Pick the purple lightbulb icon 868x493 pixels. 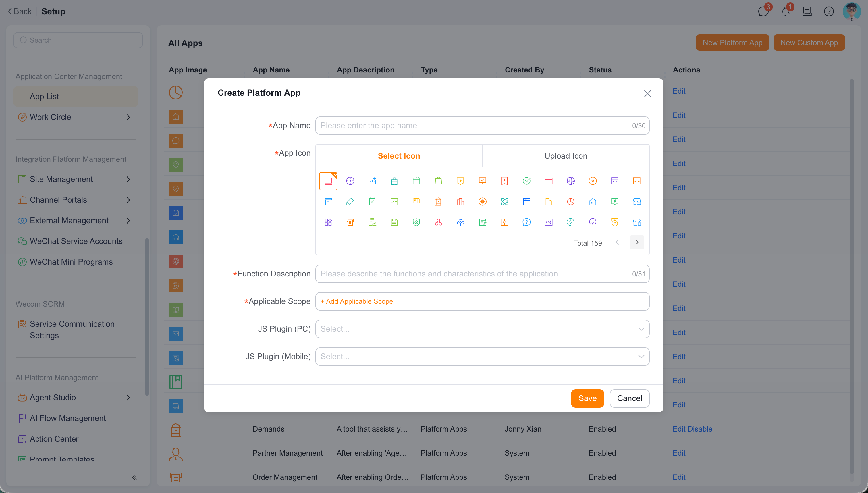593,222
